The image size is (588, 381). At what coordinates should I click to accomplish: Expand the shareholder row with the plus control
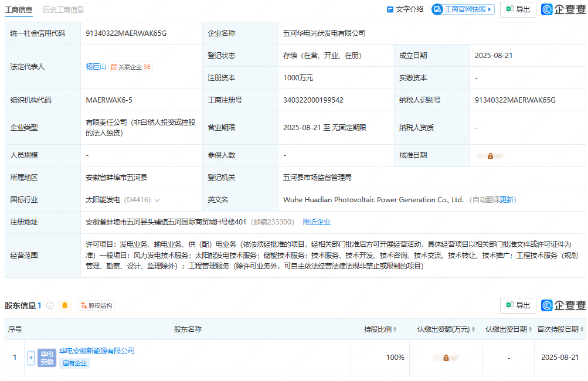coord(30,358)
